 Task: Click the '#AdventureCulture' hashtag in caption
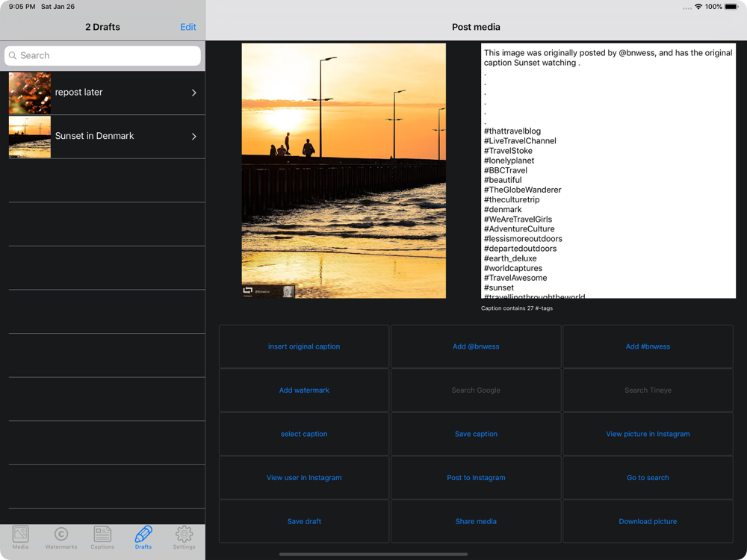click(519, 229)
